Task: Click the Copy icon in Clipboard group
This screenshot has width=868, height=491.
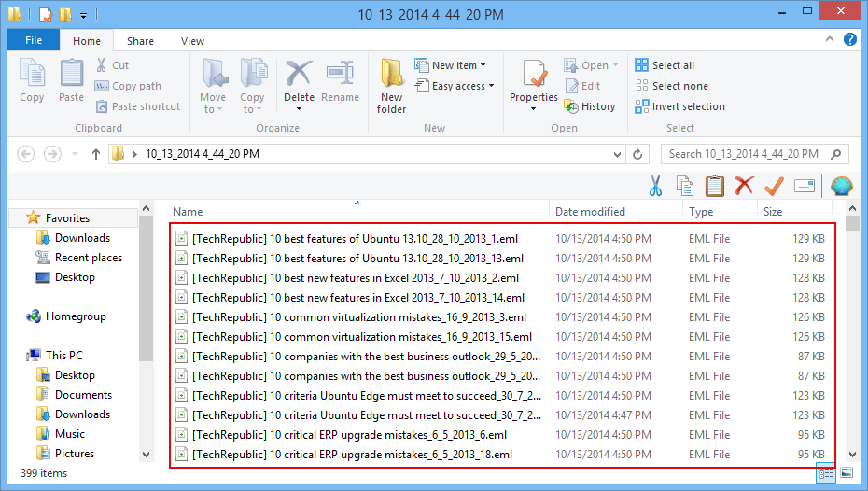Action: [32, 74]
